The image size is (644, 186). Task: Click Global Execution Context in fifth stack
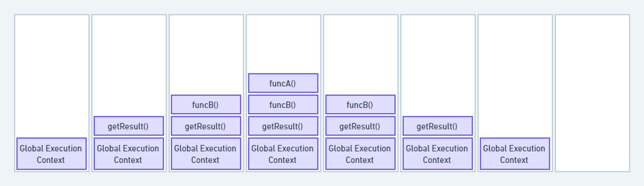[360, 154]
